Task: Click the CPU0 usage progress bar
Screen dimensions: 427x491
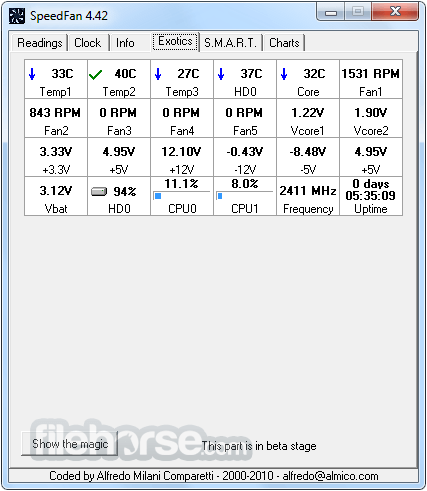Action: (x=182, y=196)
